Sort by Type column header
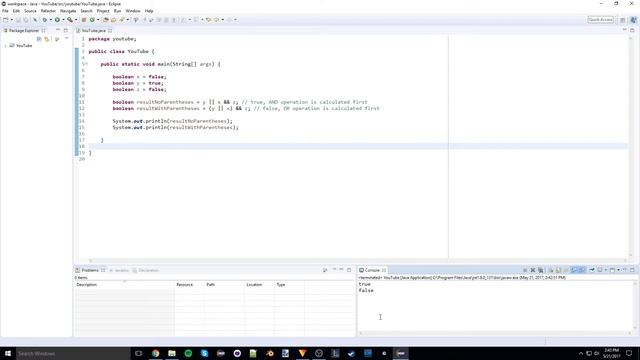640x360 pixels. [x=289, y=284]
